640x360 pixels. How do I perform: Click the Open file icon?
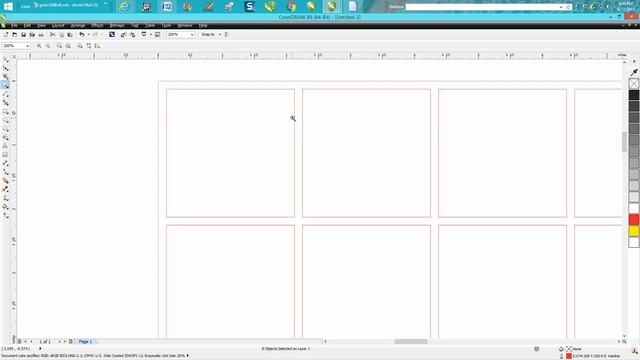pos(15,35)
